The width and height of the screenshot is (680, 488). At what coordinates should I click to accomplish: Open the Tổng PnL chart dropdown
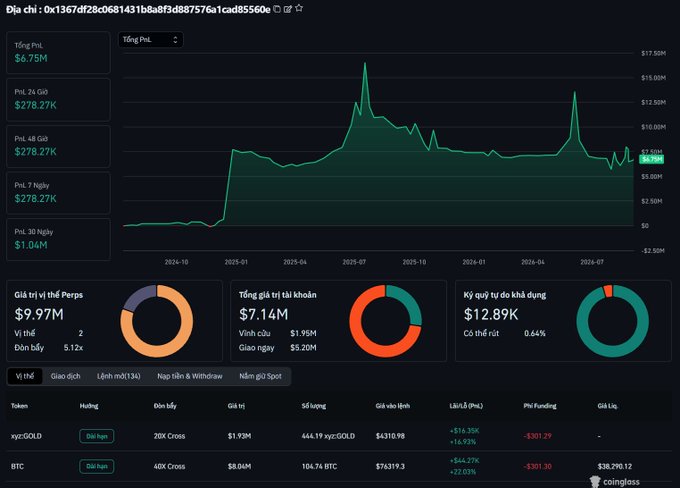150,39
